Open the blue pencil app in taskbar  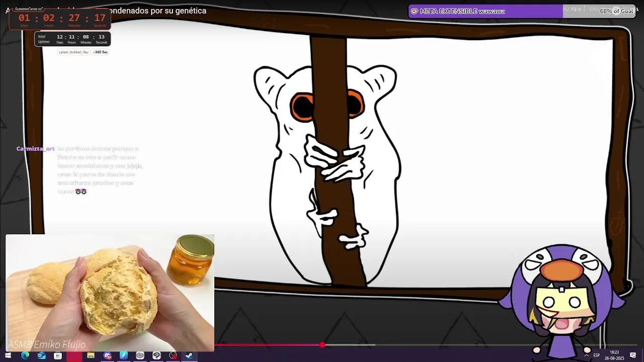124,355
